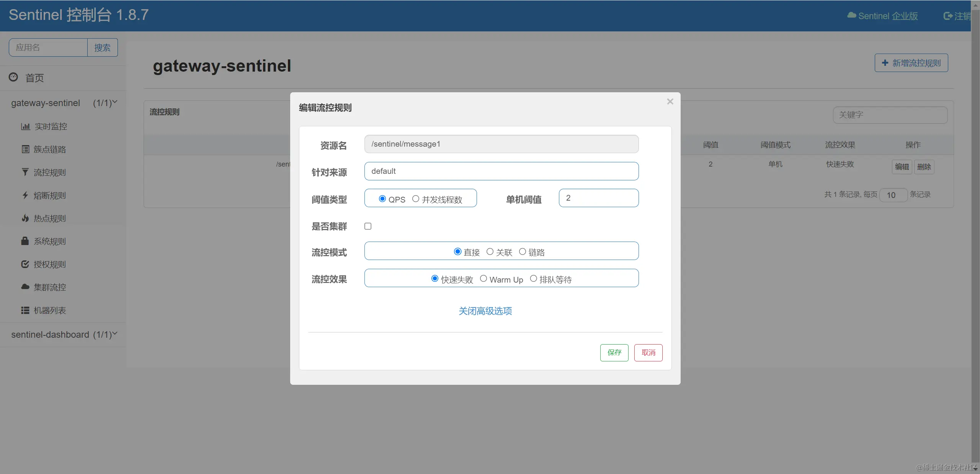This screenshot has height=474, width=980.
Task: Click the cloud icon beside 集群流控
Action: click(25, 287)
